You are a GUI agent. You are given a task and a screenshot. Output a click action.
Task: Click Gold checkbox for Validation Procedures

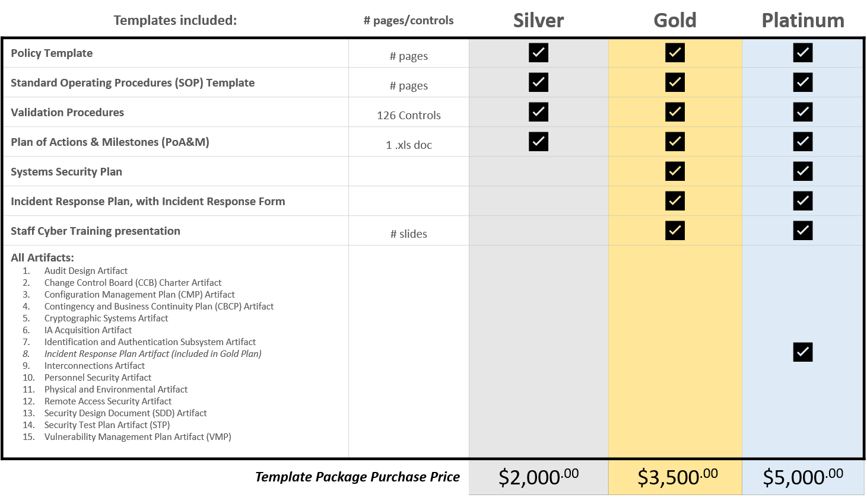click(x=675, y=112)
